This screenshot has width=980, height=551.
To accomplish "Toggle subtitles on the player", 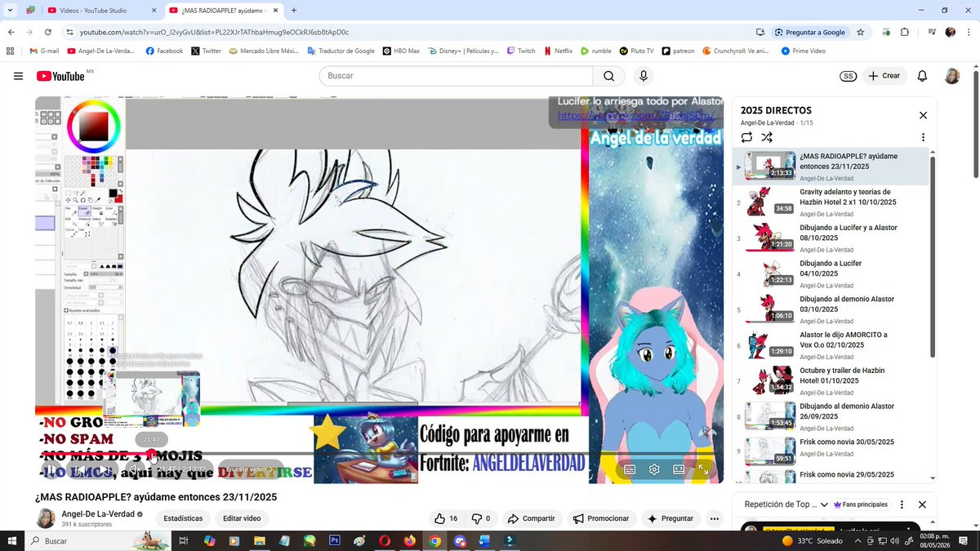I will (x=630, y=469).
